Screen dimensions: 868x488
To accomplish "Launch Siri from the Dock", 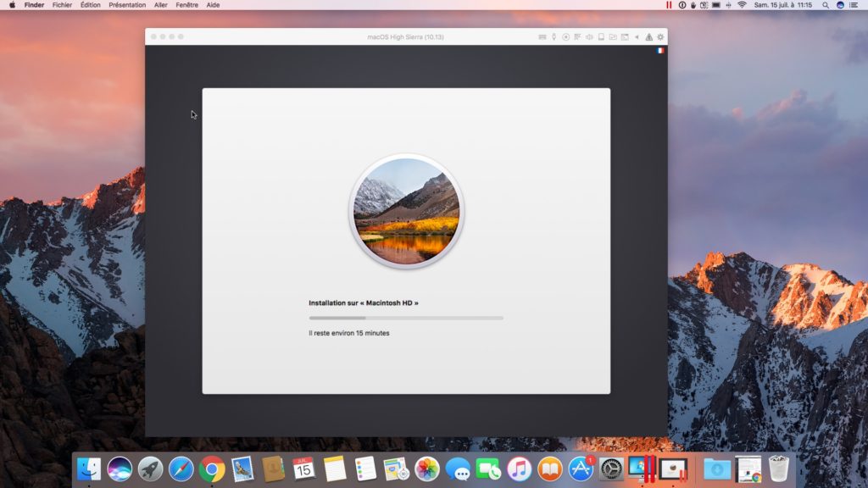I will click(120, 469).
